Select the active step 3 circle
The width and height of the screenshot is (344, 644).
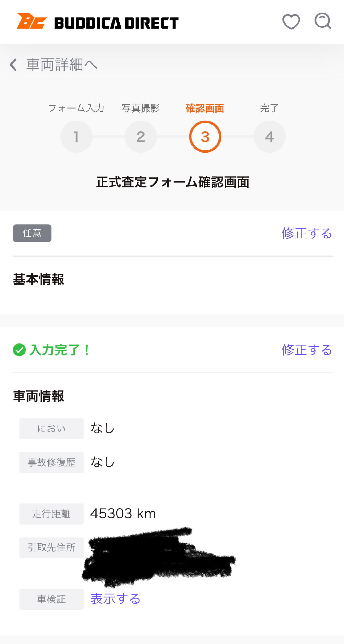point(205,137)
